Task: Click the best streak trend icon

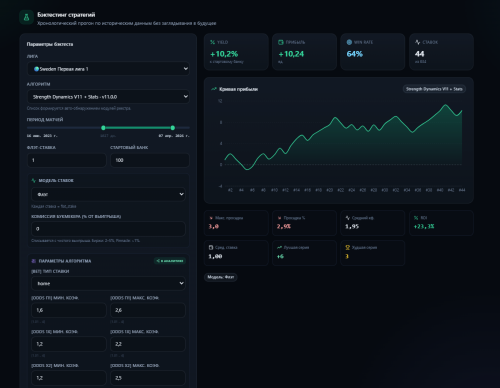Action: point(279,247)
